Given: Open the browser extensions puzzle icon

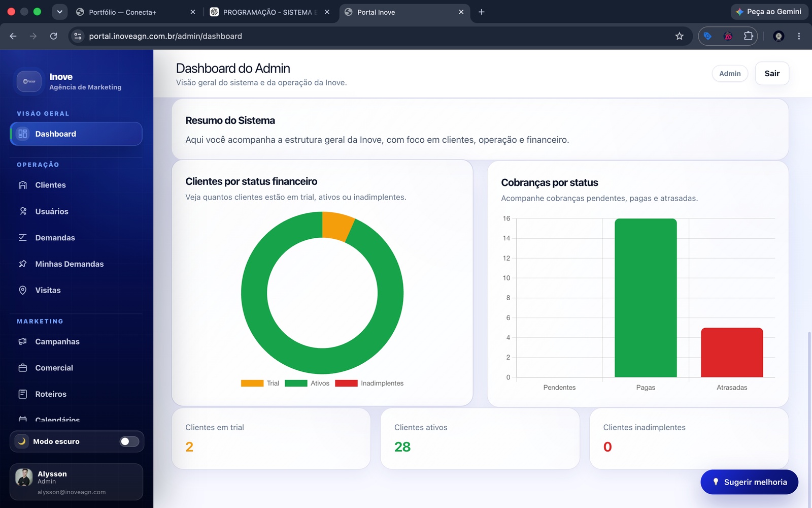Looking at the screenshot, I should pos(749,36).
